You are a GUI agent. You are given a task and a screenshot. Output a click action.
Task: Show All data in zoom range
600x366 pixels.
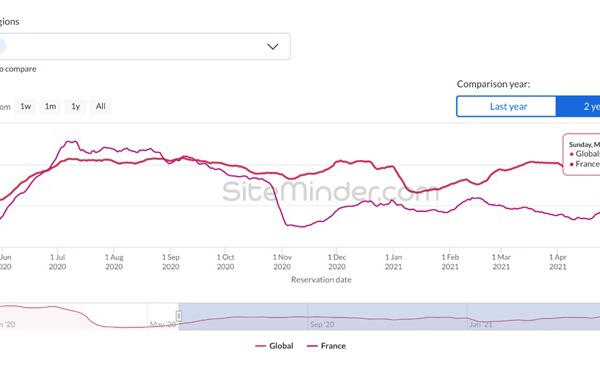tap(101, 106)
